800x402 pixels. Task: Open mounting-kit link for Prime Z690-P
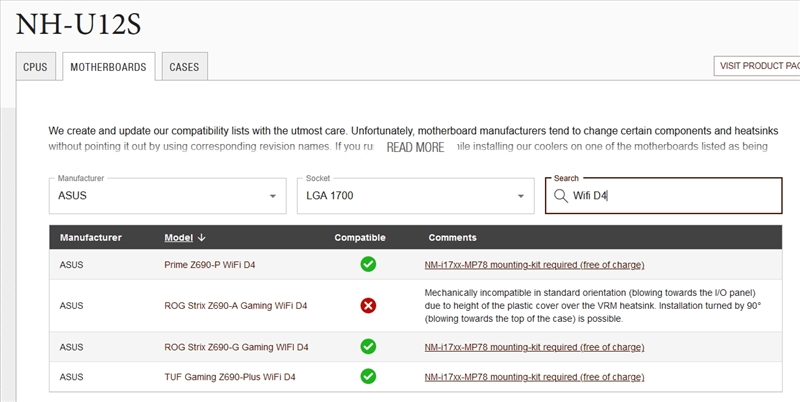(x=534, y=265)
